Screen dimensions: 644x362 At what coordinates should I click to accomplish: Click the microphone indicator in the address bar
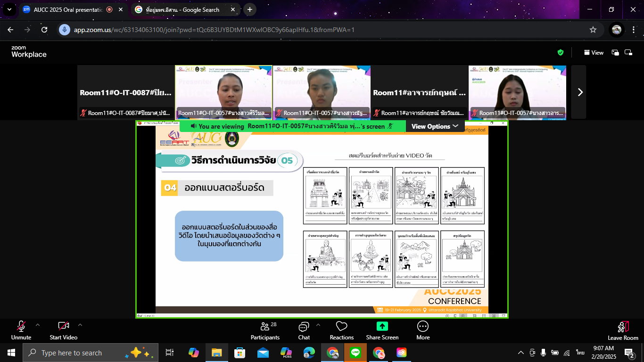pos(64,30)
